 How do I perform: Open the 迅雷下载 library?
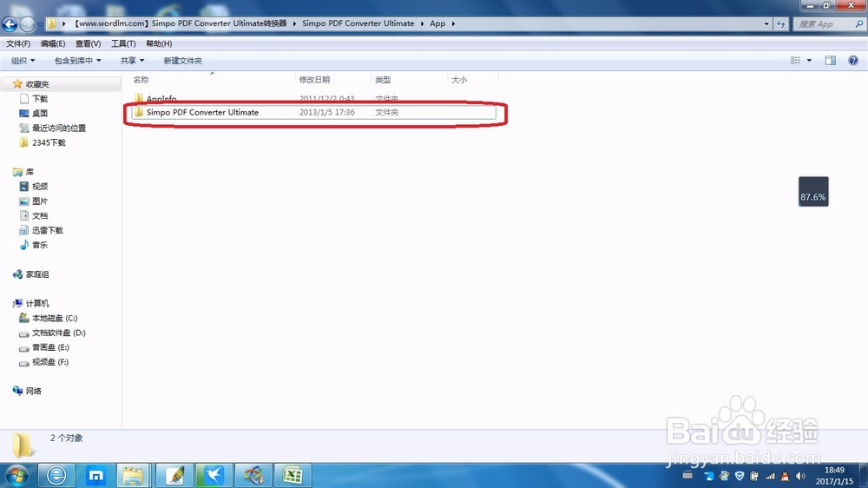point(48,230)
